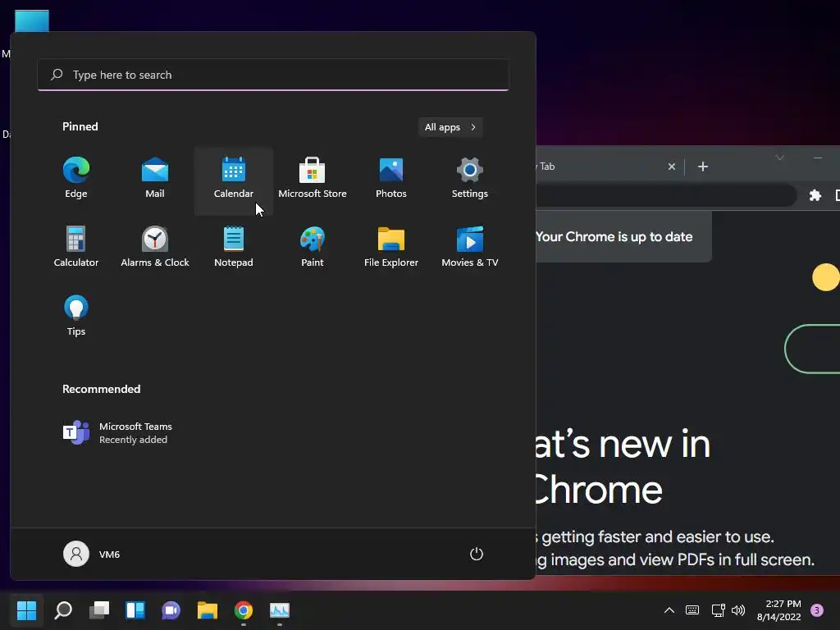Open File Explorer from the taskbar
The width and height of the screenshot is (840, 630).
point(208,610)
